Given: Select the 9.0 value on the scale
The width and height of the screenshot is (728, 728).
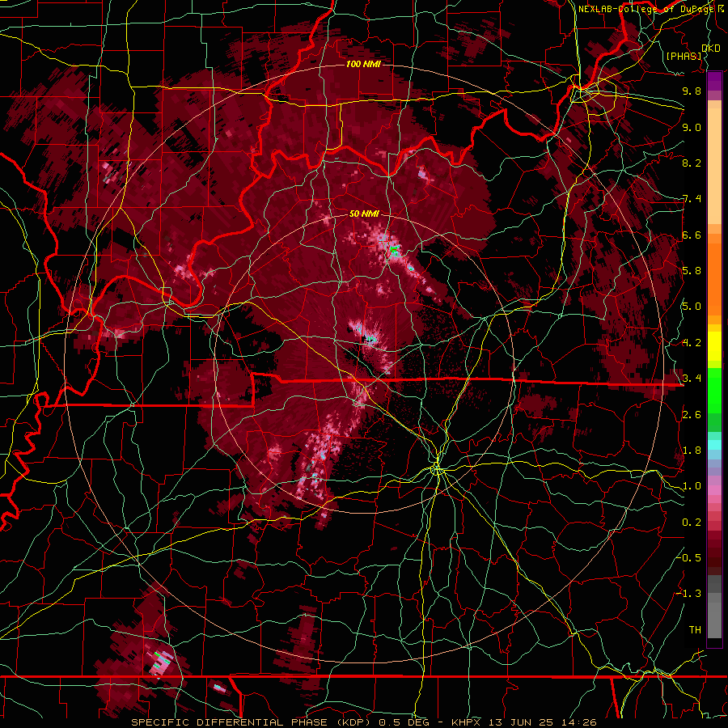Looking at the screenshot, I should [x=692, y=128].
